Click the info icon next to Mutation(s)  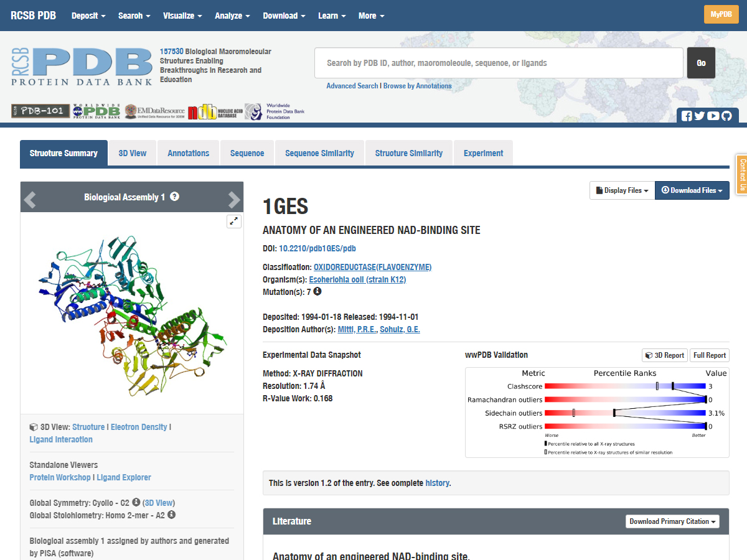coord(317,291)
